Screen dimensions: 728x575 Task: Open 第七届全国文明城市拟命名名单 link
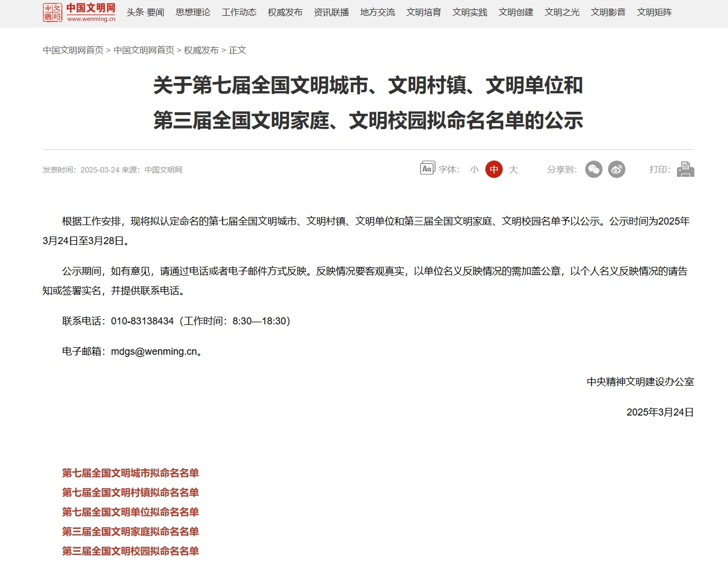click(x=130, y=473)
